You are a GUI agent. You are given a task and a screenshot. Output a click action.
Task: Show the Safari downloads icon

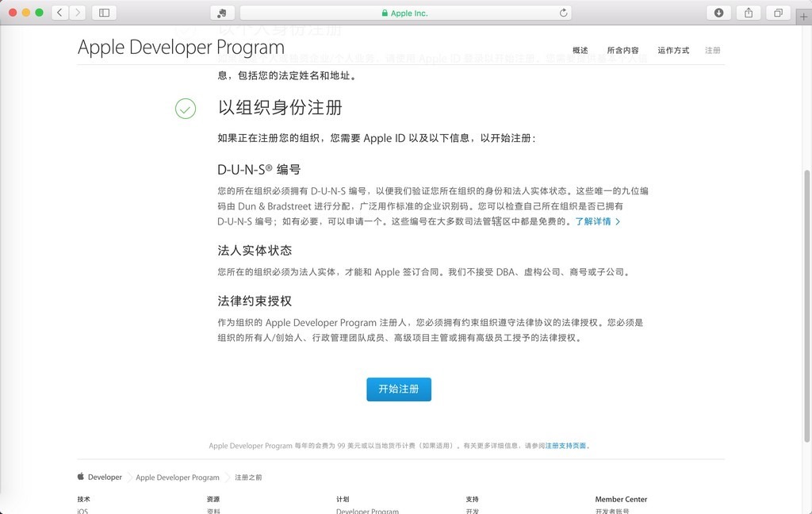(x=718, y=13)
